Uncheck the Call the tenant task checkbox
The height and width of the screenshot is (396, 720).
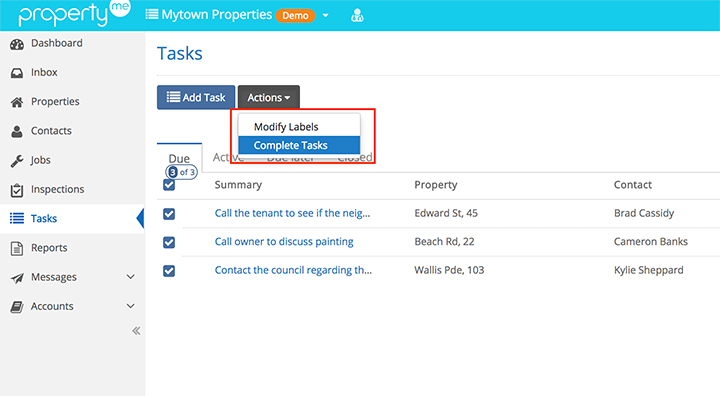point(169,214)
